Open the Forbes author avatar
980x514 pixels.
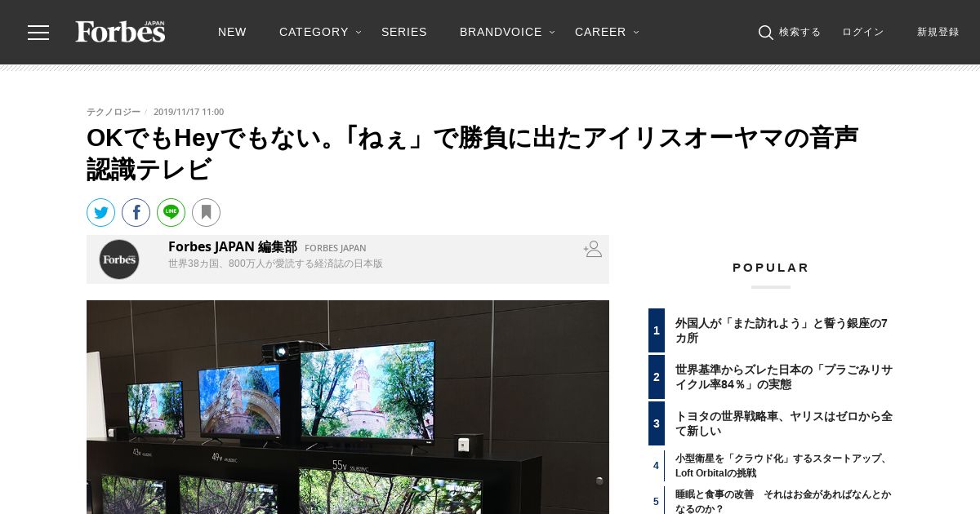click(x=119, y=259)
